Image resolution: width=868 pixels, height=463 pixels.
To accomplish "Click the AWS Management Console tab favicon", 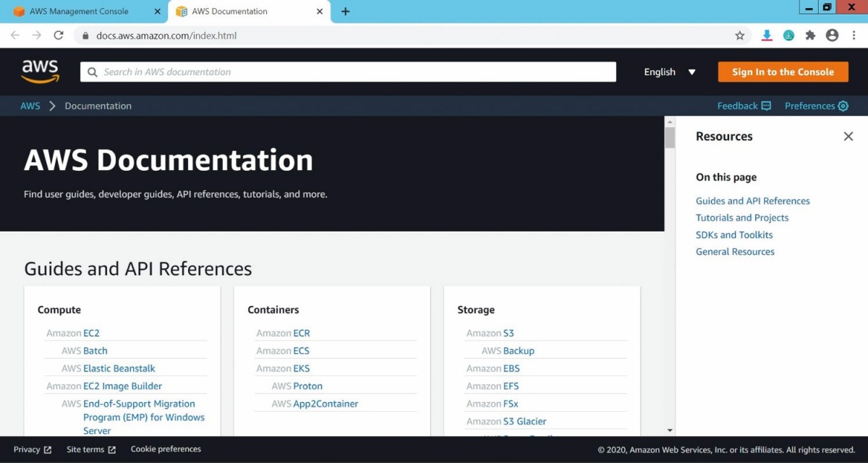I will pos(19,12).
